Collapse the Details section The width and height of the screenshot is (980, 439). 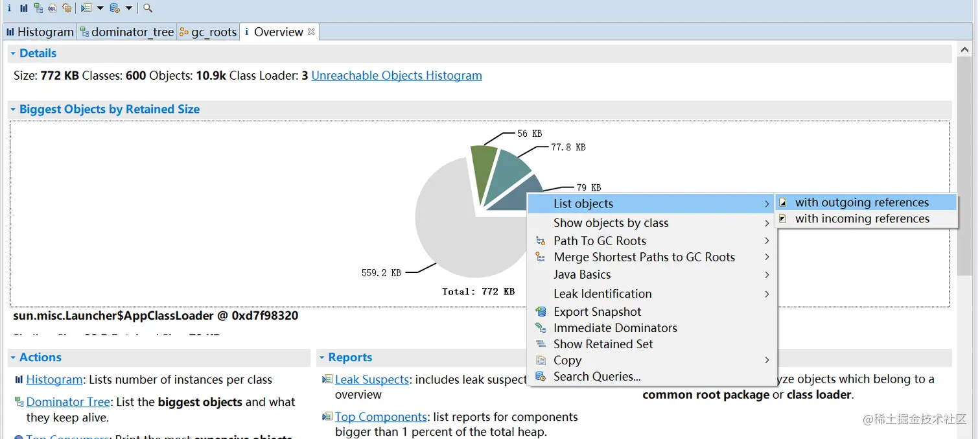[13, 54]
